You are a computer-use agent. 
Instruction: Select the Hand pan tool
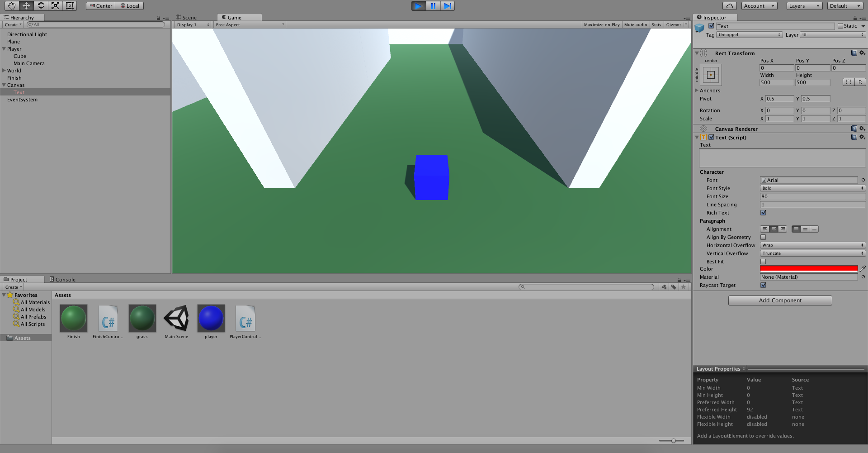click(11, 5)
